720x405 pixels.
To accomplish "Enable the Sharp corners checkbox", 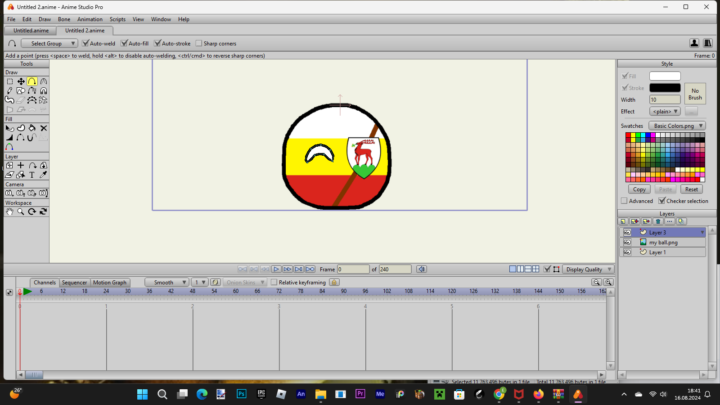I will 198,43.
